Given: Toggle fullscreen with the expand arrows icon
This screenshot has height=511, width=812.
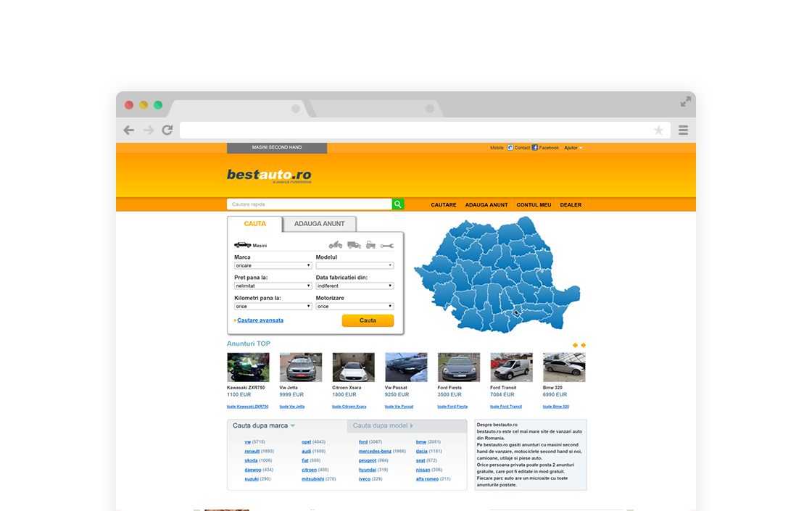Looking at the screenshot, I should [685, 102].
